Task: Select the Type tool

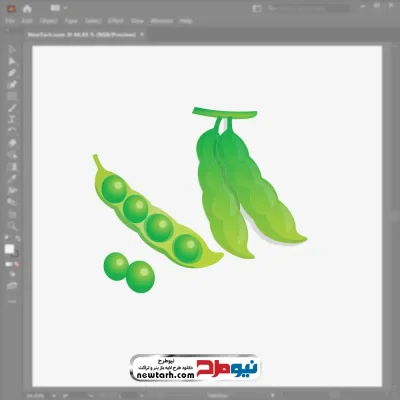Action: [x=12, y=120]
